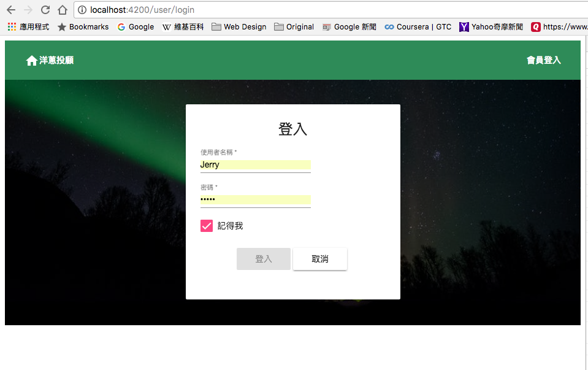This screenshot has height=370, width=588.
Task: Click the 洋蔥投顧 home logo link
Action: point(50,60)
